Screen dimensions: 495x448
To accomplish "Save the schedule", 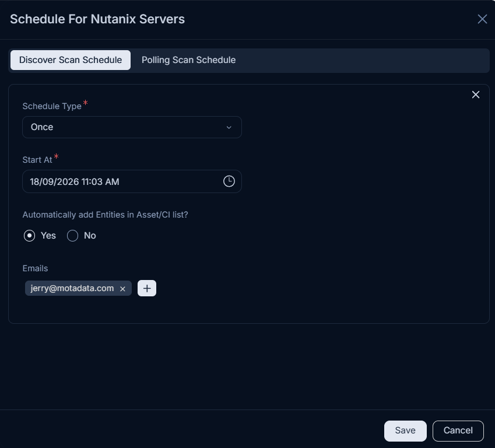I will pos(405,430).
